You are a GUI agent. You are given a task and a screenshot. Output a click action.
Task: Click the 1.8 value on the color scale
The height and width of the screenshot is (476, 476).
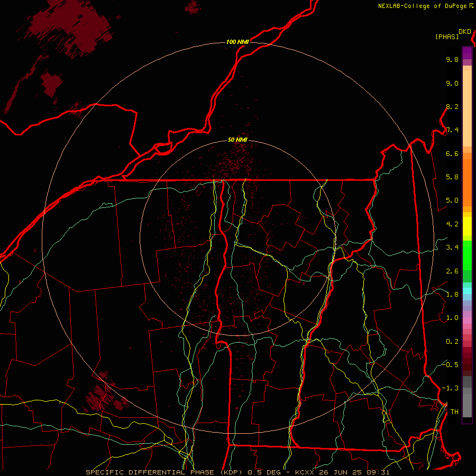(452, 295)
